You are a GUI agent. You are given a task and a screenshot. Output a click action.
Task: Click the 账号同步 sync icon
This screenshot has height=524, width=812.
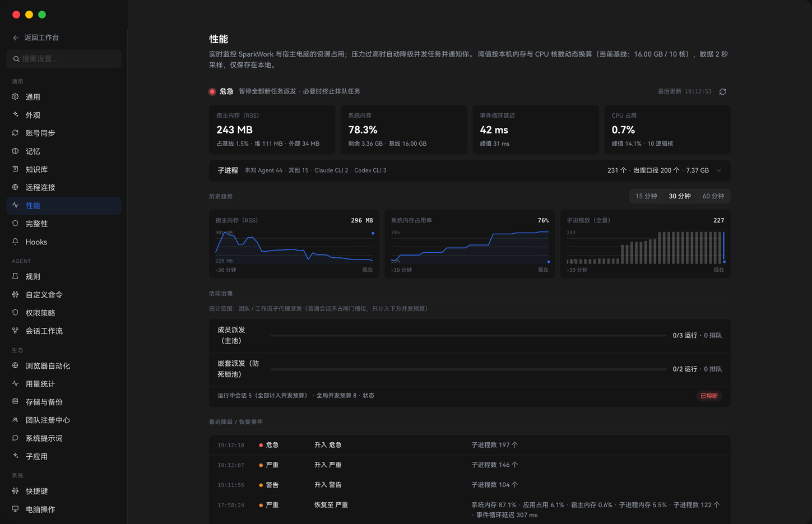point(15,133)
